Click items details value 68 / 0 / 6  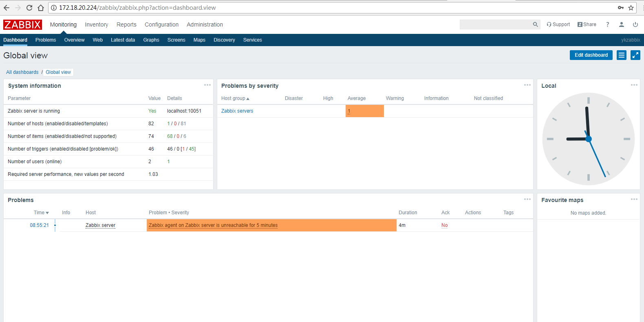coord(176,136)
